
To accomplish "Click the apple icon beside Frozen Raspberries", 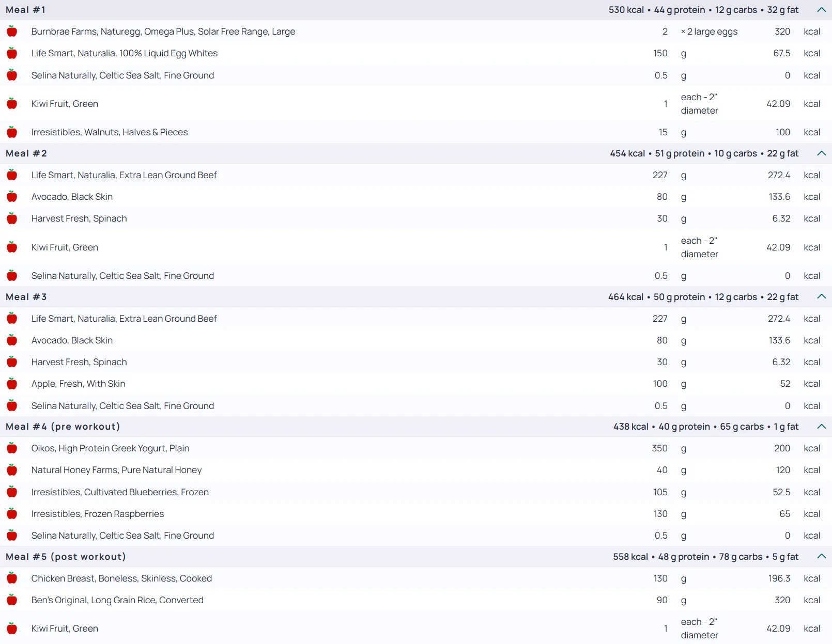I will click(12, 514).
